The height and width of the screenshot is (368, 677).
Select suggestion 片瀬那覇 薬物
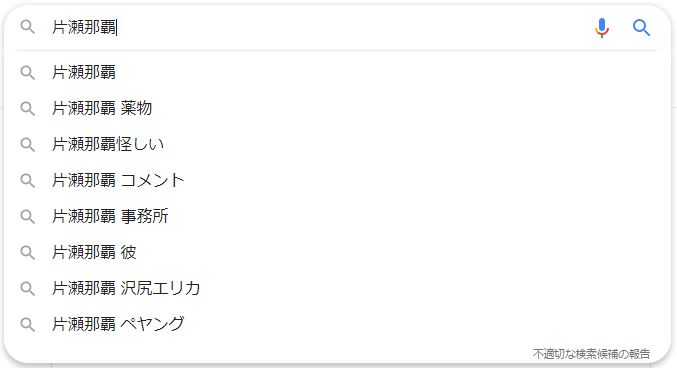click(x=338, y=108)
